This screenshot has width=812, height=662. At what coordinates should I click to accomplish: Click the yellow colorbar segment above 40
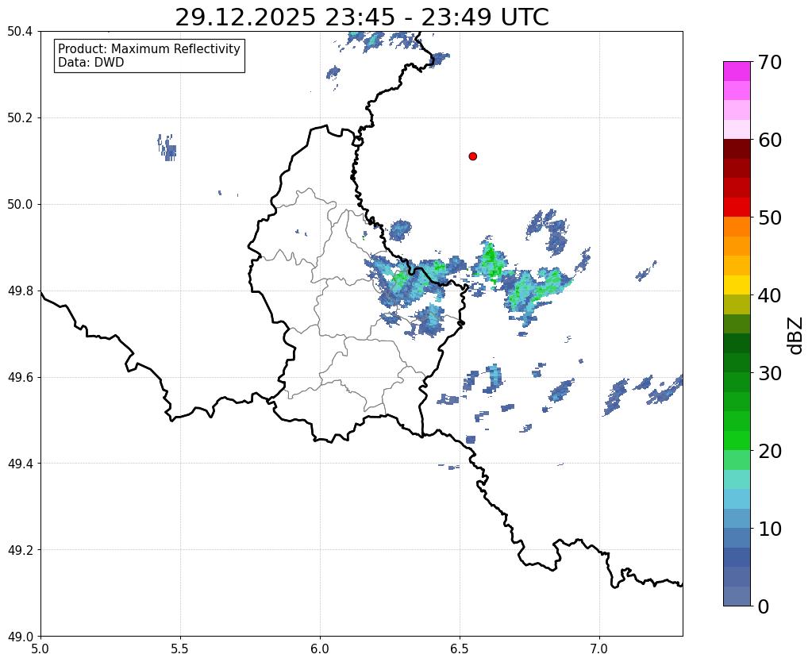click(x=737, y=285)
